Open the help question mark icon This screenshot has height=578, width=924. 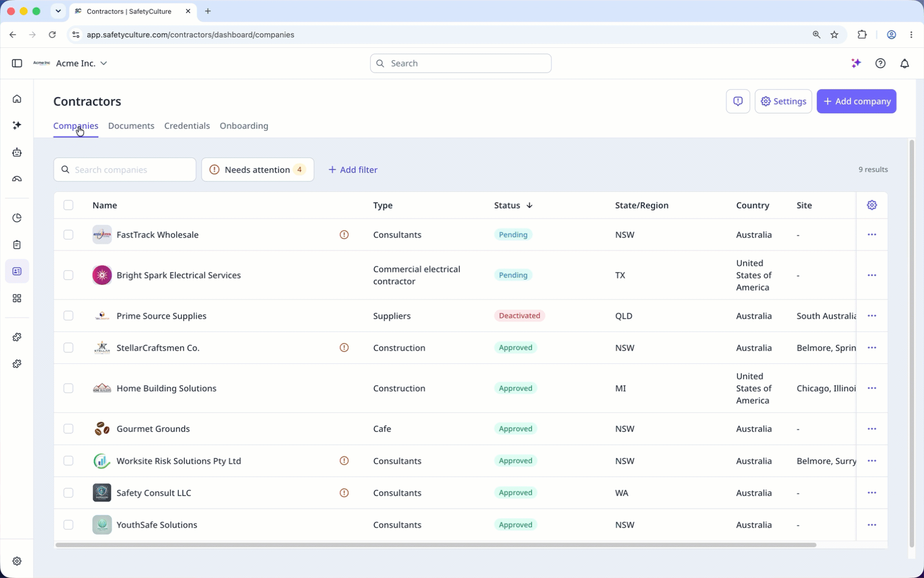coord(880,63)
